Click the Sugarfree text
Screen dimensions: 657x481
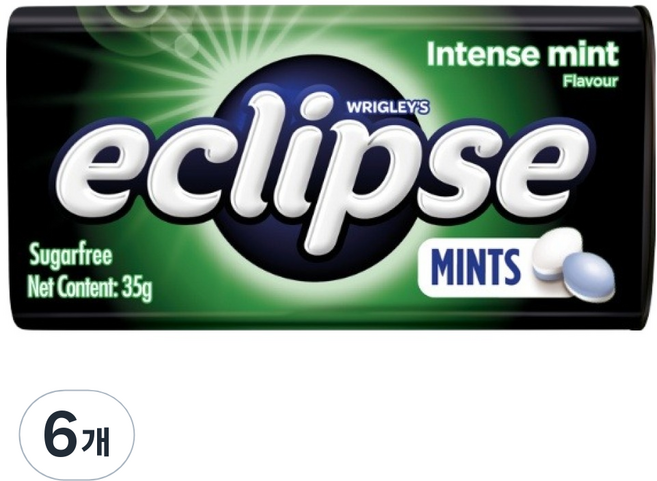[71, 256]
